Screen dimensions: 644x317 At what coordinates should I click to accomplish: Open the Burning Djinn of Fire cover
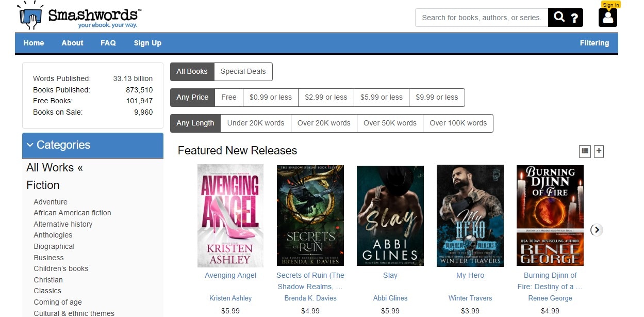click(550, 215)
